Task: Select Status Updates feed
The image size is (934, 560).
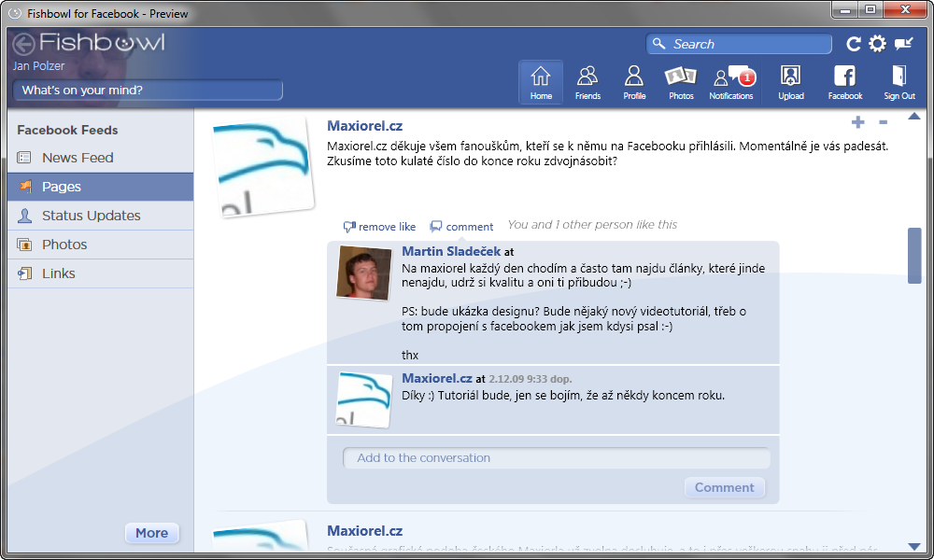Action: [x=91, y=216]
